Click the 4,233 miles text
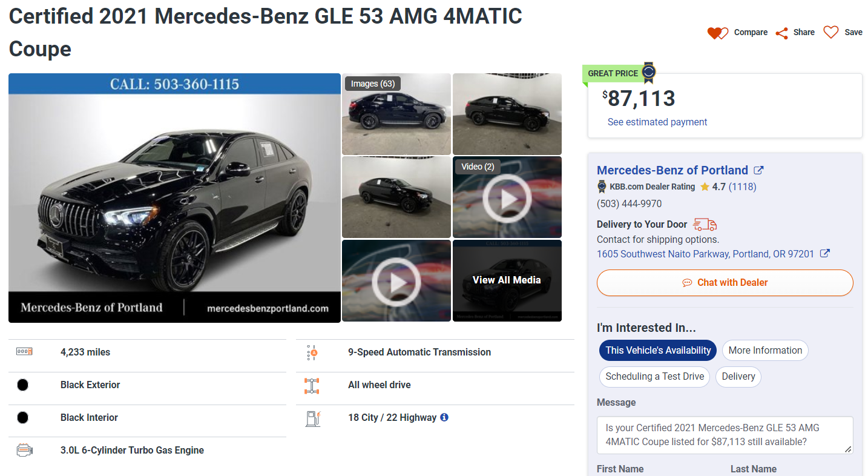Screen dimensions: 868x476 85,352
